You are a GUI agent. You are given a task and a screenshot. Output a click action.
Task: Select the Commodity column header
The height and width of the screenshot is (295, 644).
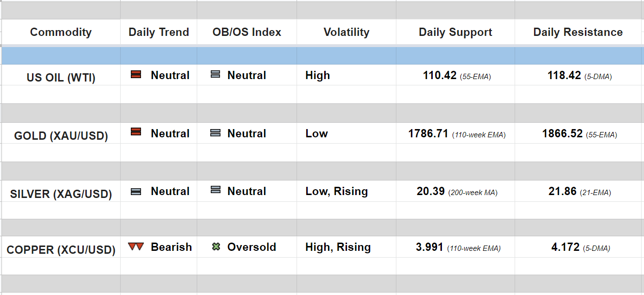[x=61, y=32]
